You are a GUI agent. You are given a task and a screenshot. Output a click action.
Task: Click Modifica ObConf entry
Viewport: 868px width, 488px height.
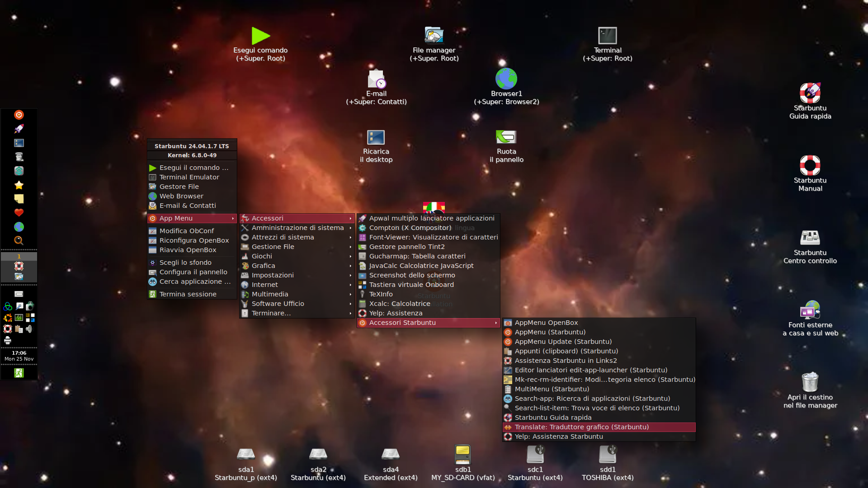click(x=192, y=231)
